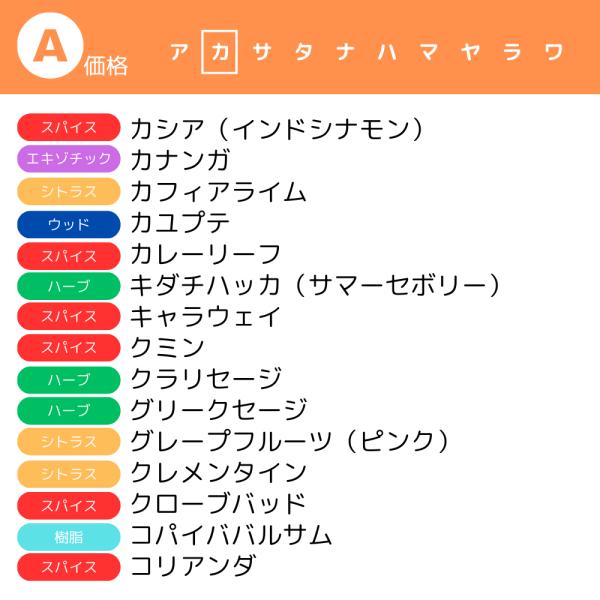Viewport: 600px width, 600px height.
Task: Open the ナ kana tab
Action: coord(345,52)
